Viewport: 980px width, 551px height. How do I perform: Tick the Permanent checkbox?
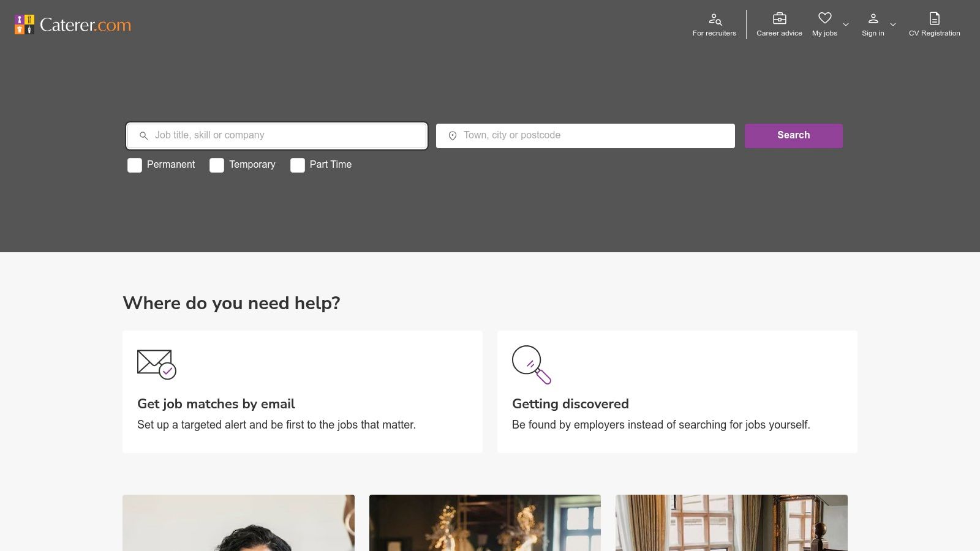pyautogui.click(x=135, y=165)
